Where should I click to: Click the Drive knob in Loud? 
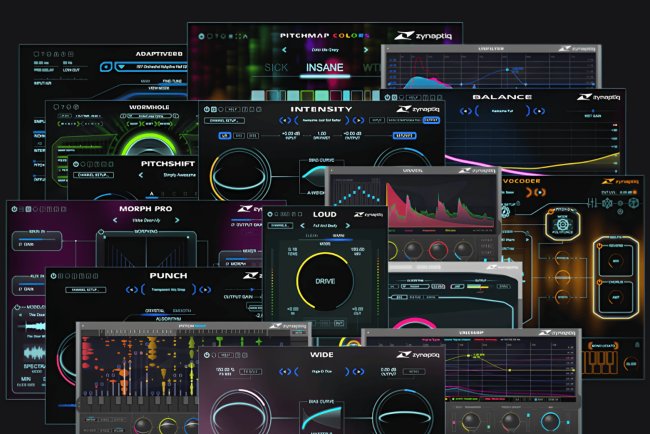(325, 281)
